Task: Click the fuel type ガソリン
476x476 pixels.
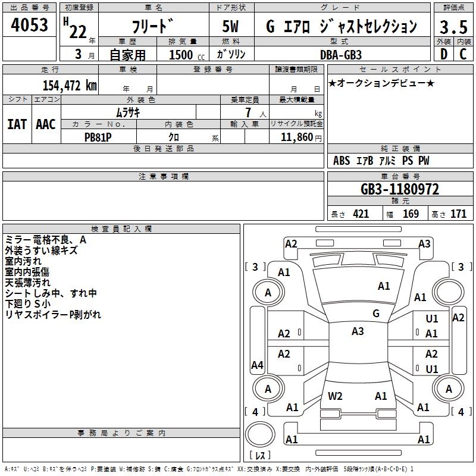Action: [231, 54]
